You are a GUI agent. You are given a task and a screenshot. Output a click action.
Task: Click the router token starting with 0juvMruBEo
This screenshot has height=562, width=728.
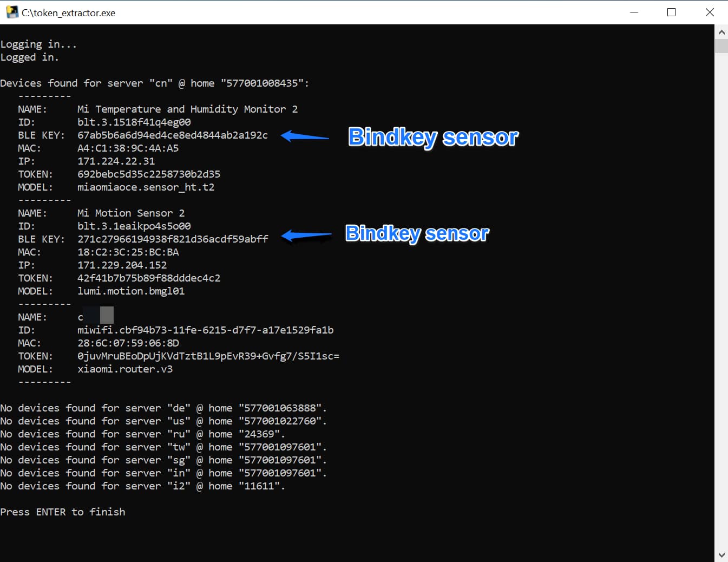tap(208, 356)
